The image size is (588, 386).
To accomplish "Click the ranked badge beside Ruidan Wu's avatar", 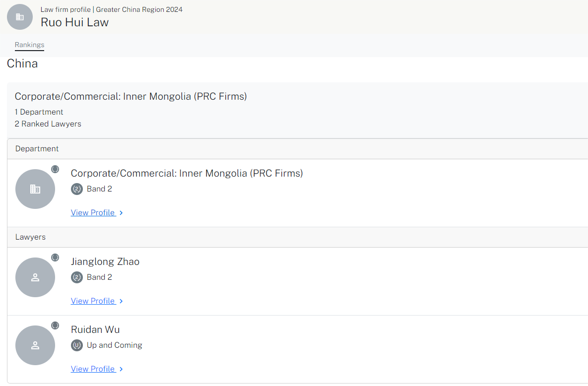I will (55, 325).
